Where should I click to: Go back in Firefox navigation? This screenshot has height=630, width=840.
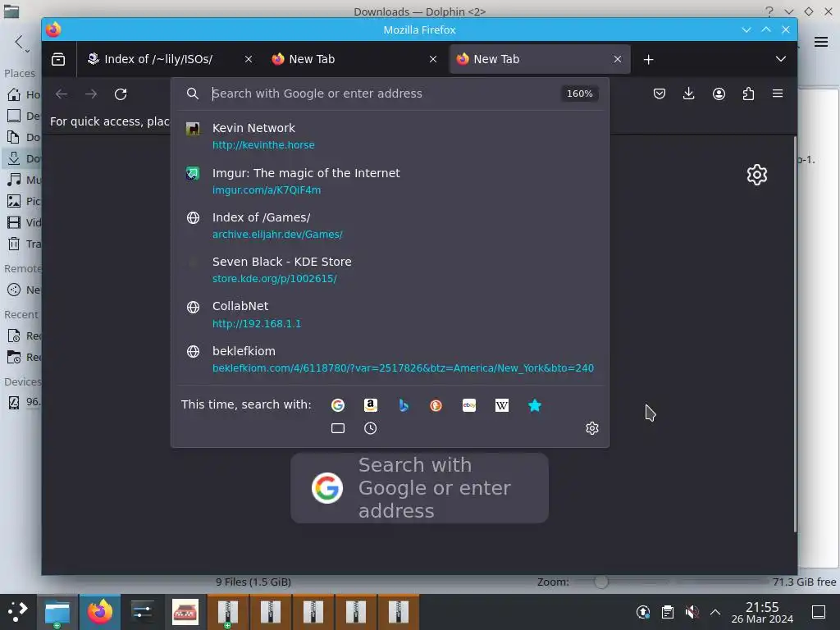(x=62, y=94)
